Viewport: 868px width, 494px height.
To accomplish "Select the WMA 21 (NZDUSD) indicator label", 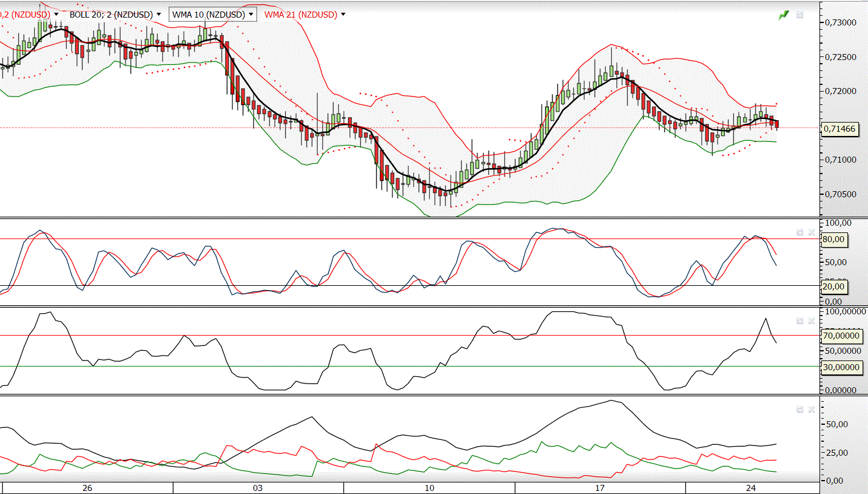I will point(300,15).
